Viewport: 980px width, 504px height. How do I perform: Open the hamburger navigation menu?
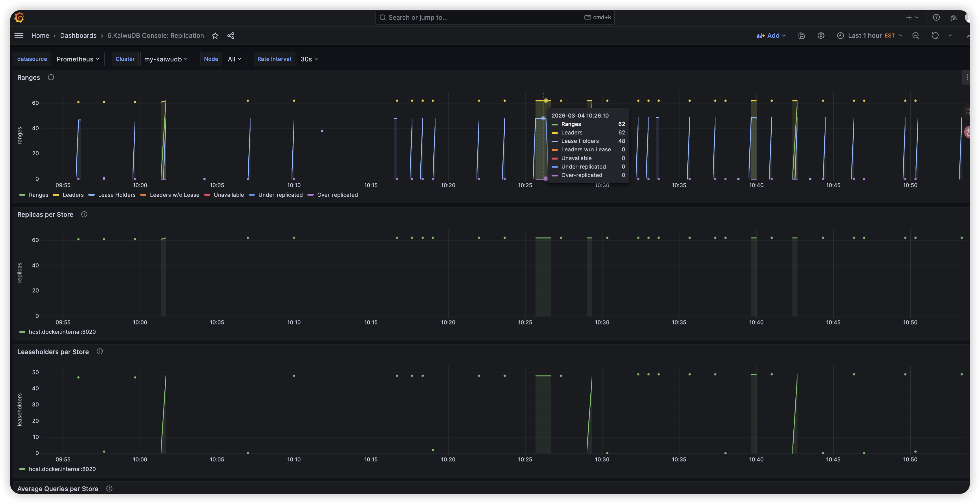19,35
